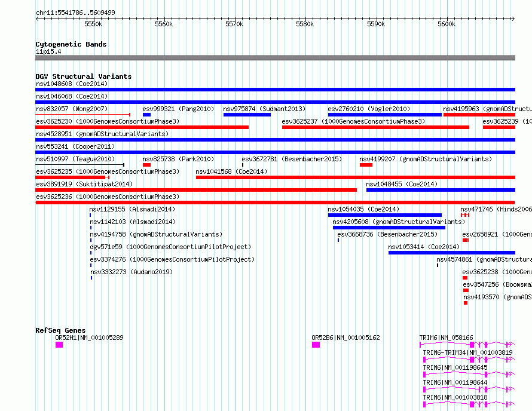Click esv3625236 1000Genomes label
Screen dimensions: 532x411
pyautogui.click(x=108, y=197)
